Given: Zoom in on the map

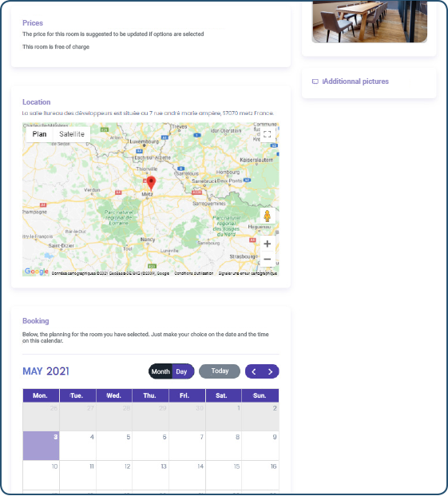Looking at the screenshot, I should click(268, 244).
